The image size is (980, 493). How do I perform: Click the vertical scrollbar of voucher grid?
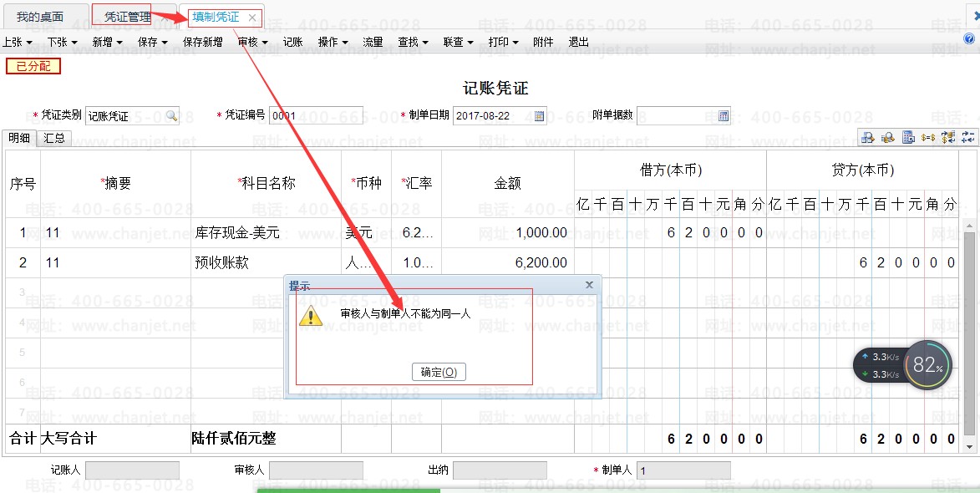(969, 334)
